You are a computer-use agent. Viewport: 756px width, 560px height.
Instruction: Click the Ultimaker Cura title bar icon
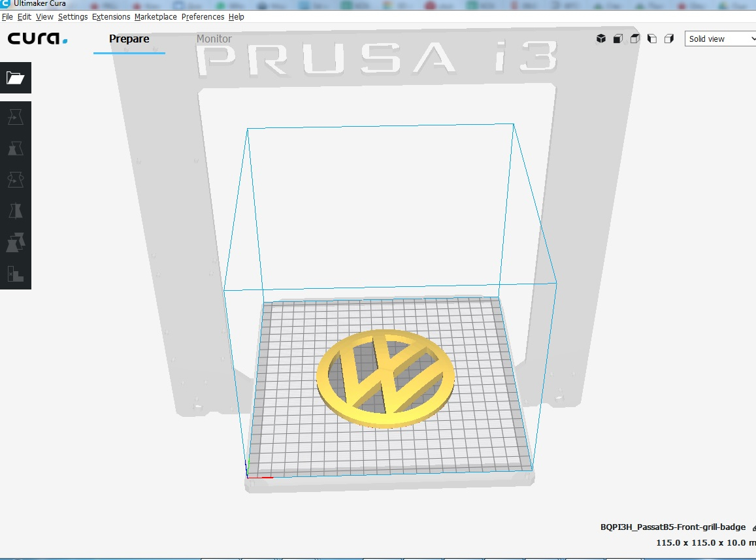5,3
